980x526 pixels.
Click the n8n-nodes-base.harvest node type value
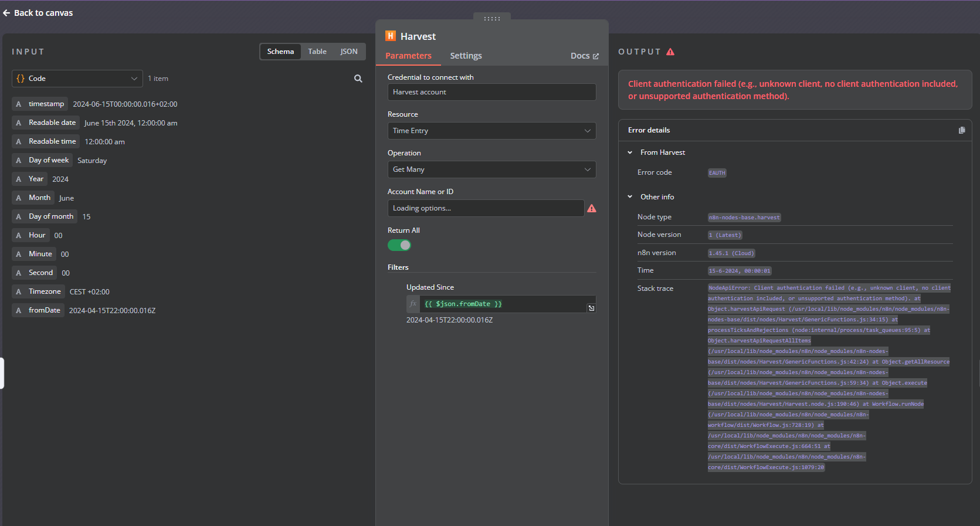coord(744,218)
